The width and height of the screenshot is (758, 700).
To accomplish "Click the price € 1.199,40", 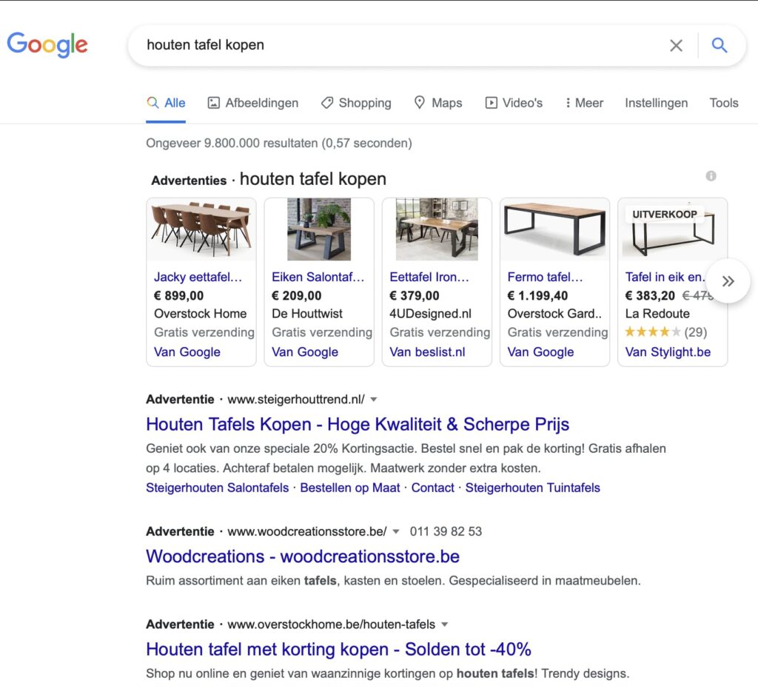I will [x=537, y=295].
